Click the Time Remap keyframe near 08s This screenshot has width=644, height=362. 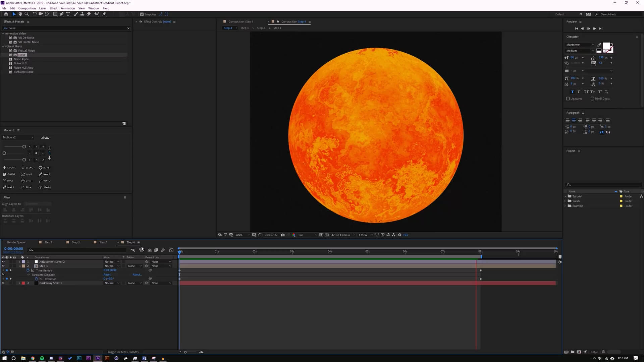[481, 270]
